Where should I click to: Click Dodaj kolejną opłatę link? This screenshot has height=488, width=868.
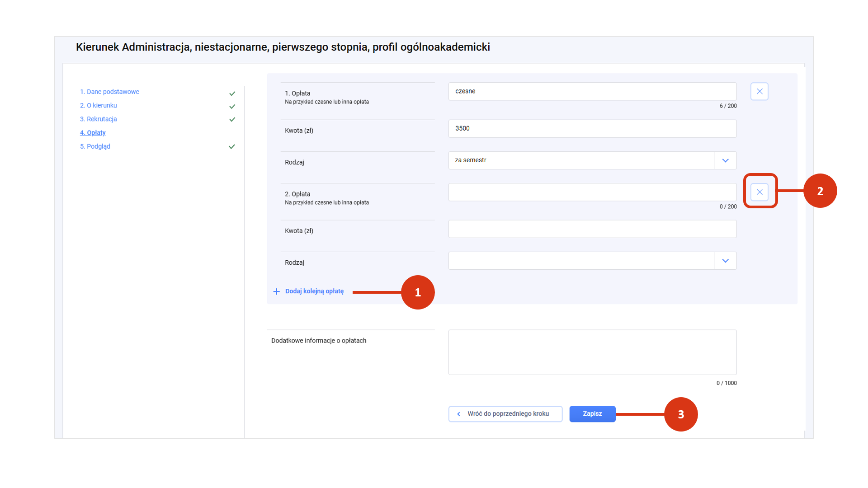314,291
